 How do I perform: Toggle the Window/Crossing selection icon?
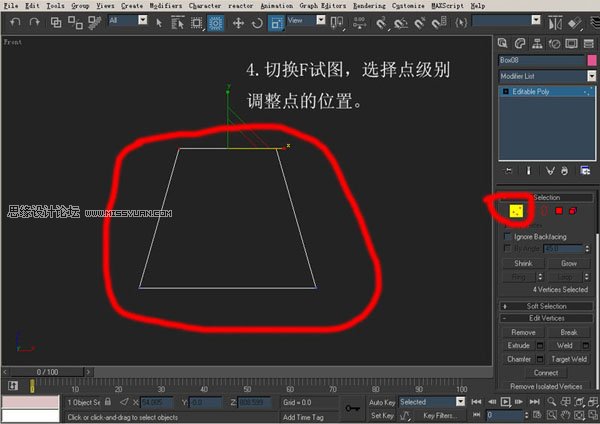coord(215,23)
